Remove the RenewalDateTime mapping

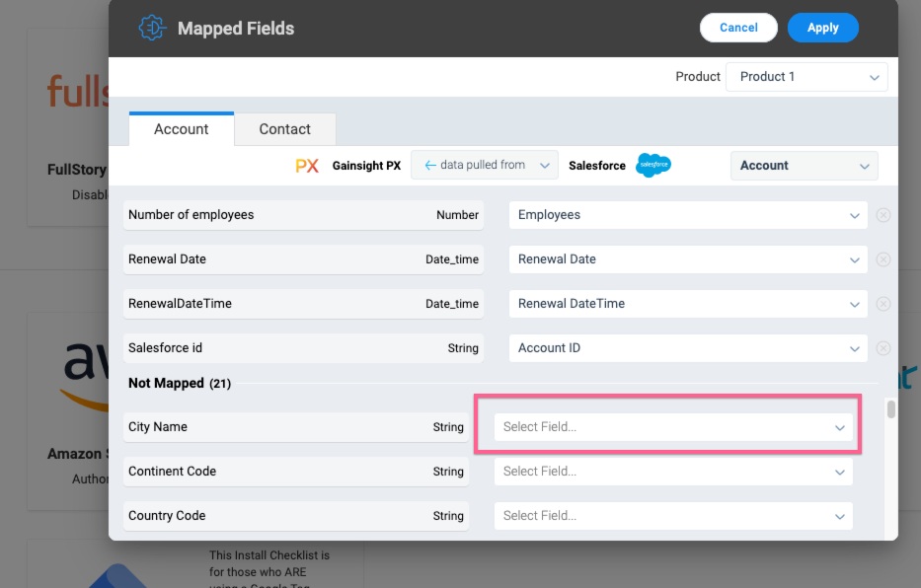883,304
